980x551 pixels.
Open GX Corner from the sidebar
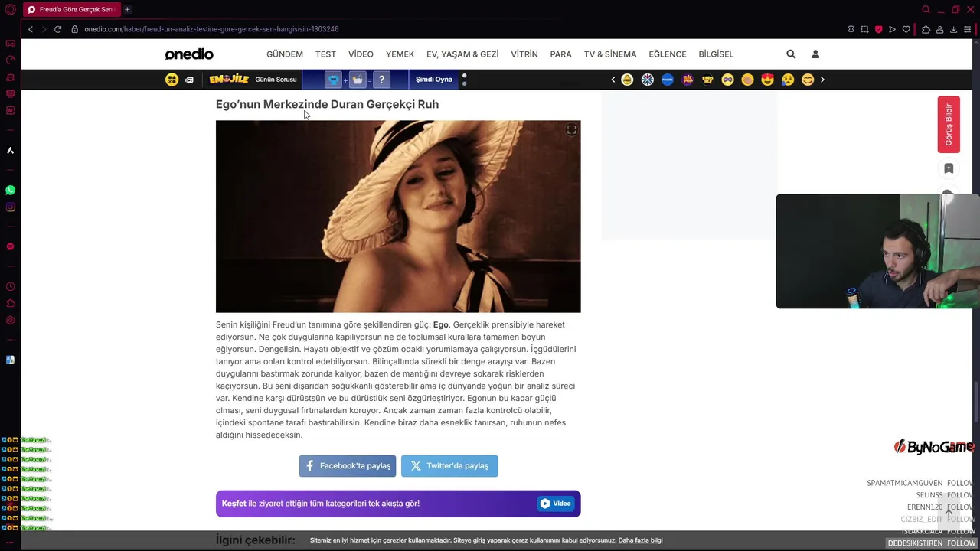10,43
